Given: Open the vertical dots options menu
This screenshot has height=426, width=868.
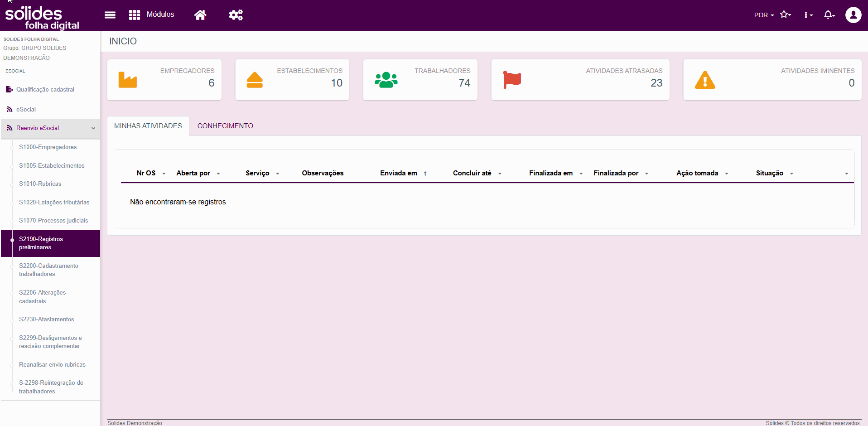Looking at the screenshot, I should (808, 15).
